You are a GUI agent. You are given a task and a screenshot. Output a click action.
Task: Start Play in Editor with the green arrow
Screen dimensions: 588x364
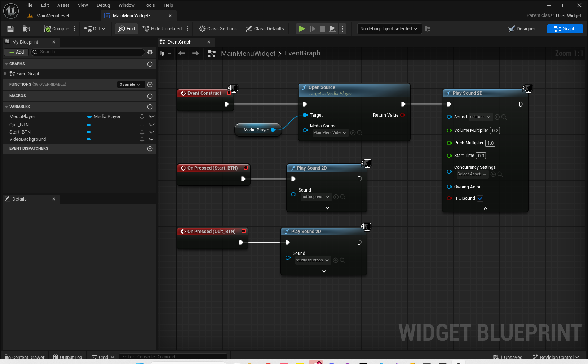(x=302, y=29)
